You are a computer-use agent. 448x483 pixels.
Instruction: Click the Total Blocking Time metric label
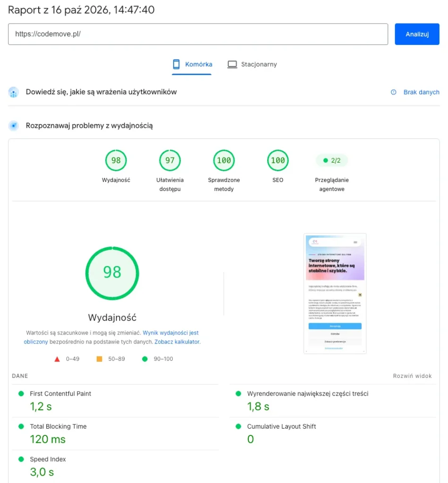58,426
